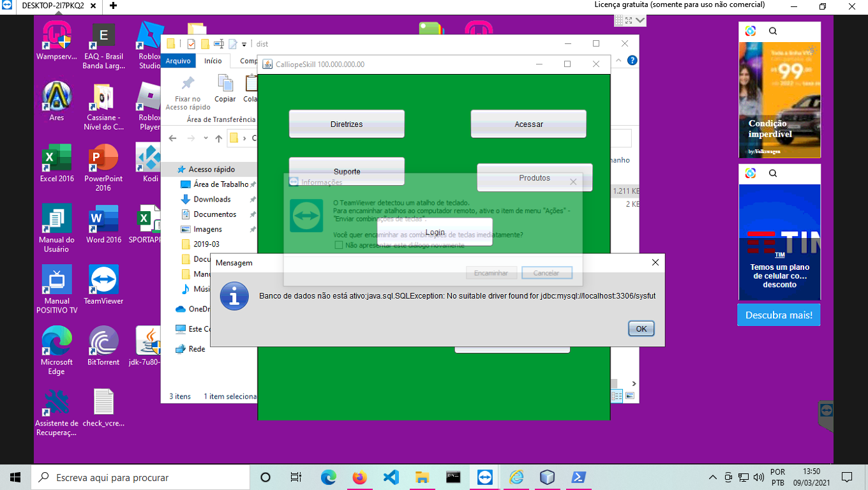Open PowerPoint 2016 desktop shortcut
This screenshot has height=490, width=868.
tap(103, 168)
